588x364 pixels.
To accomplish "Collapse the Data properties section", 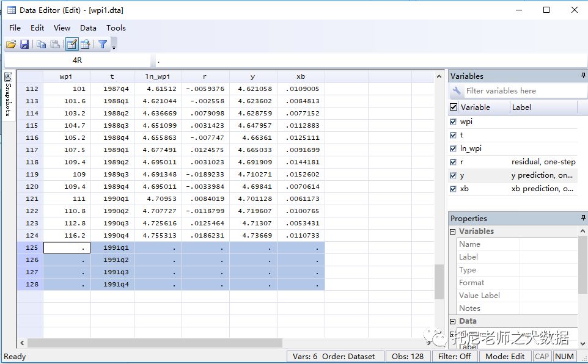I will tap(453, 321).
